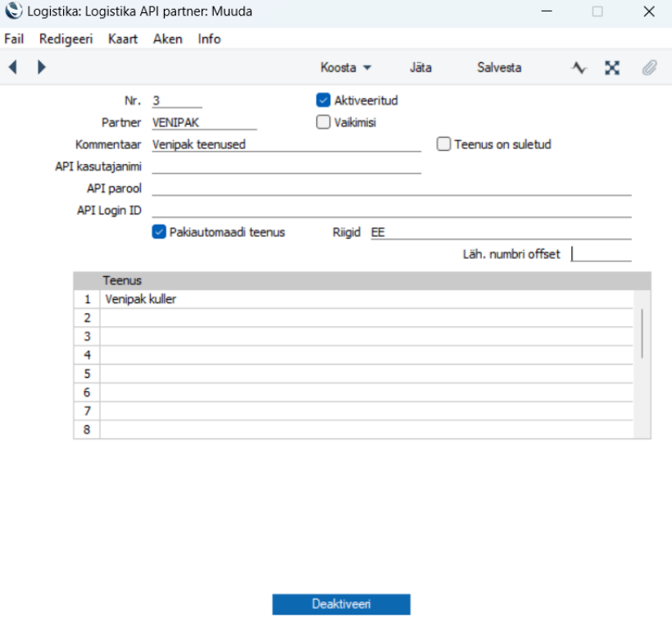
Task: Open the activity history zigzag icon
Action: click(x=579, y=68)
